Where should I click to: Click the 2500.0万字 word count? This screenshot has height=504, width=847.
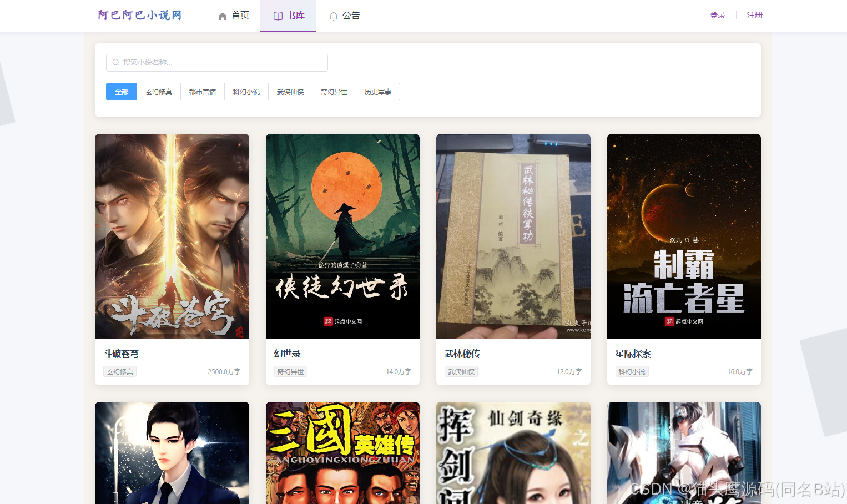click(x=224, y=371)
